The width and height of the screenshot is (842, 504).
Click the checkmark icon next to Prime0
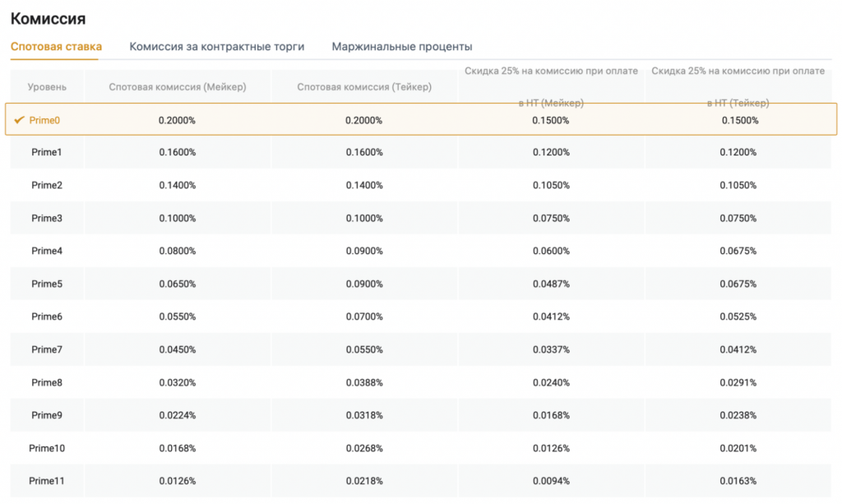(x=19, y=120)
